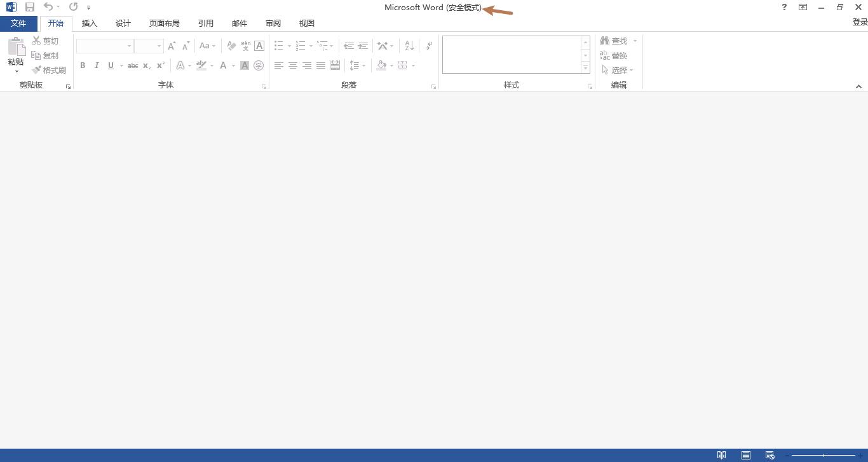Click the Undo arrow icon
This screenshot has height=462, width=868.
48,7
